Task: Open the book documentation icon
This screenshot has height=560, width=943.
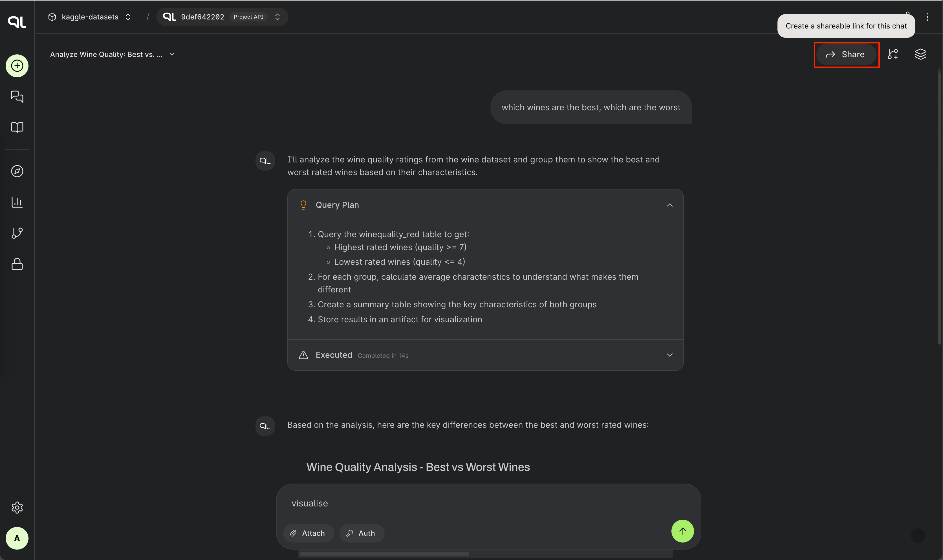Action: click(x=17, y=127)
